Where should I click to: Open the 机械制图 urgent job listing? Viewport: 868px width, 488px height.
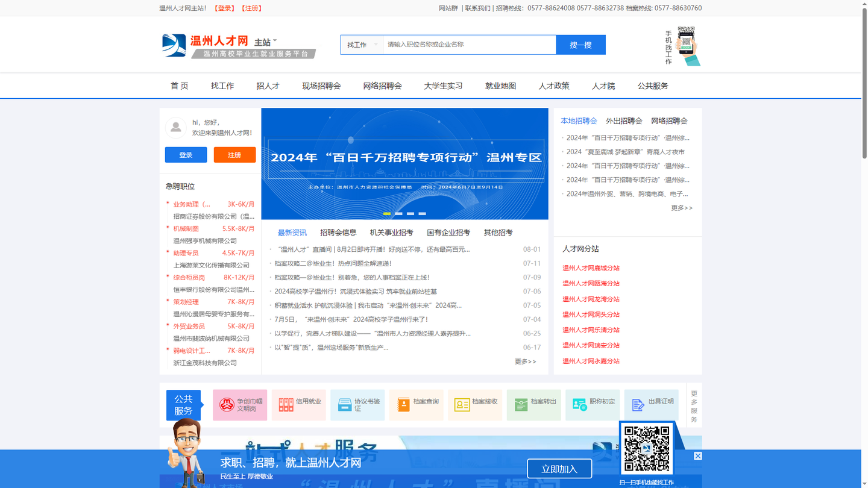coord(186,229)
